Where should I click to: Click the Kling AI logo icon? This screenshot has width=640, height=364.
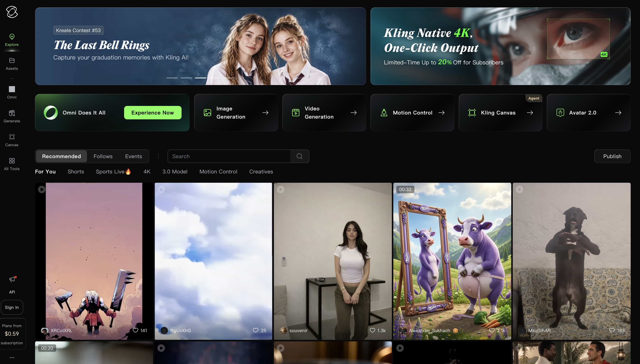[12, 12]
